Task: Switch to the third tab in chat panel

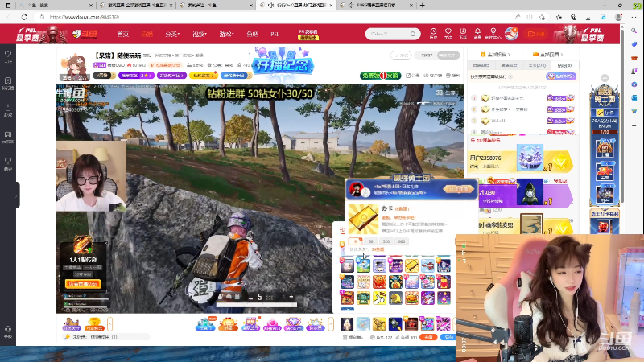Action: click(x=537, y=65)
